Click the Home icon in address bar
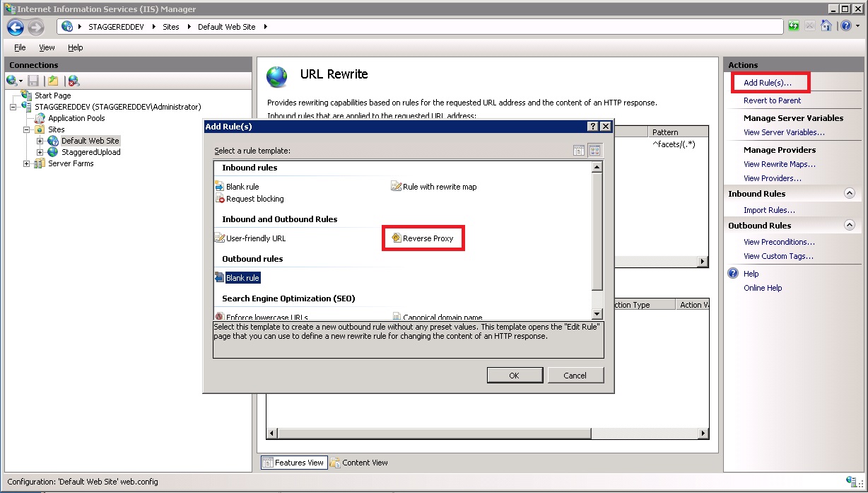 tap(826, 26)
